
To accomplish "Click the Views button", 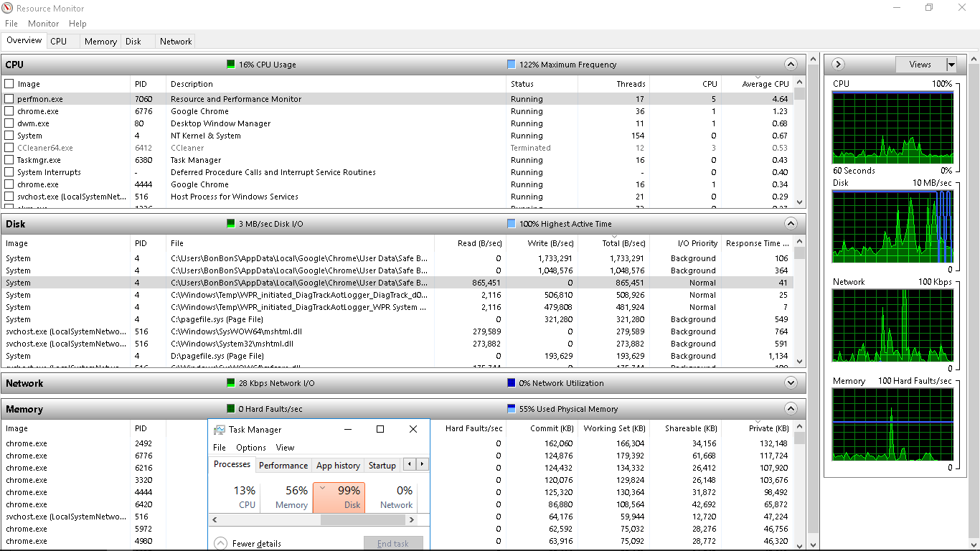I will coord(920,65).
